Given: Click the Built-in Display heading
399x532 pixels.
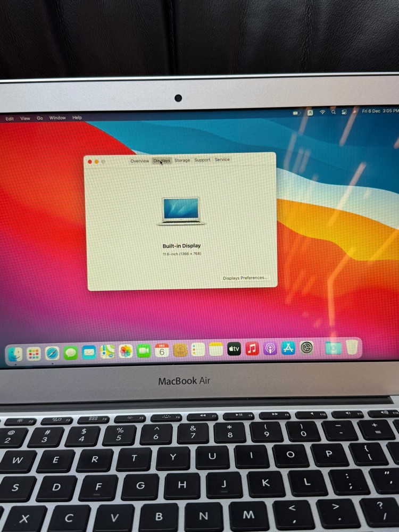Looking at the screenshot, I should [181, 246].
